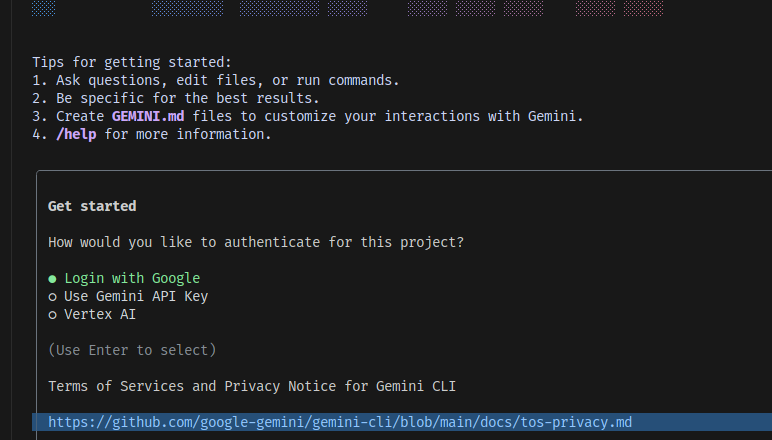This screenshot has height=440, width=772.
Task: Click the customize your interactions with Gemini text
Action: (x=390, y=117)
